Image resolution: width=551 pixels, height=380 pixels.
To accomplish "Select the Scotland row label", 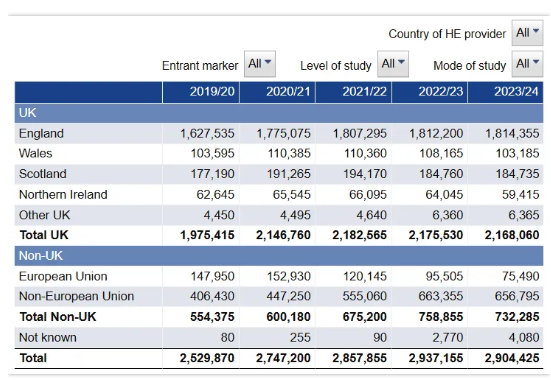I will (x=43, y=174).
